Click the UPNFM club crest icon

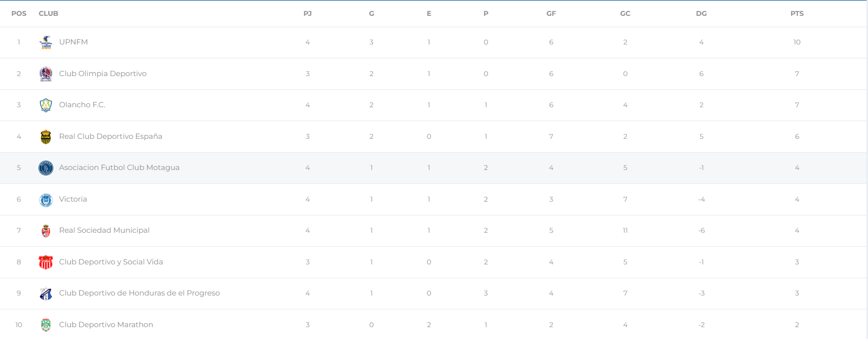click(46, 42)
